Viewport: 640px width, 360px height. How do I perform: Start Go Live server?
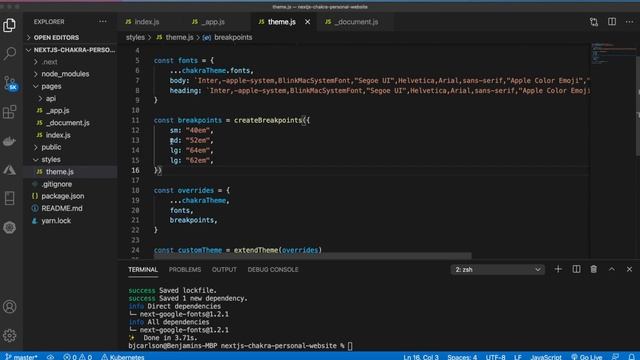pyautogui.click(x=587, y=357)
